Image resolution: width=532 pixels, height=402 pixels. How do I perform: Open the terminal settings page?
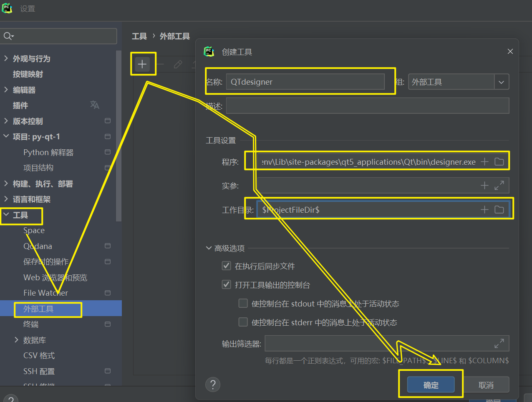[31, 324]
